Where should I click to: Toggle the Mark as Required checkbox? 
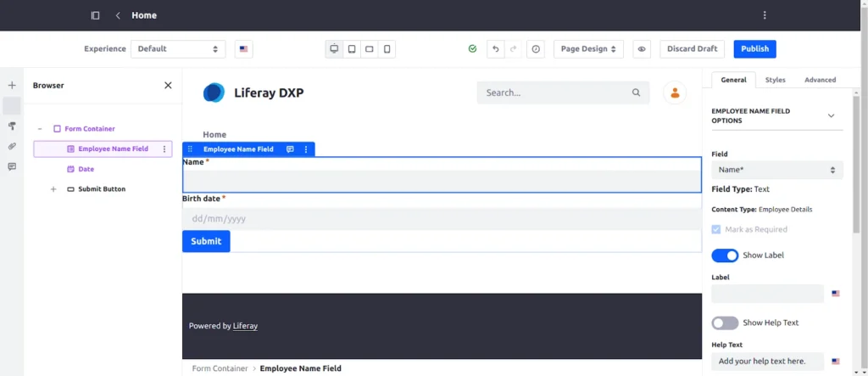point(716,229)
